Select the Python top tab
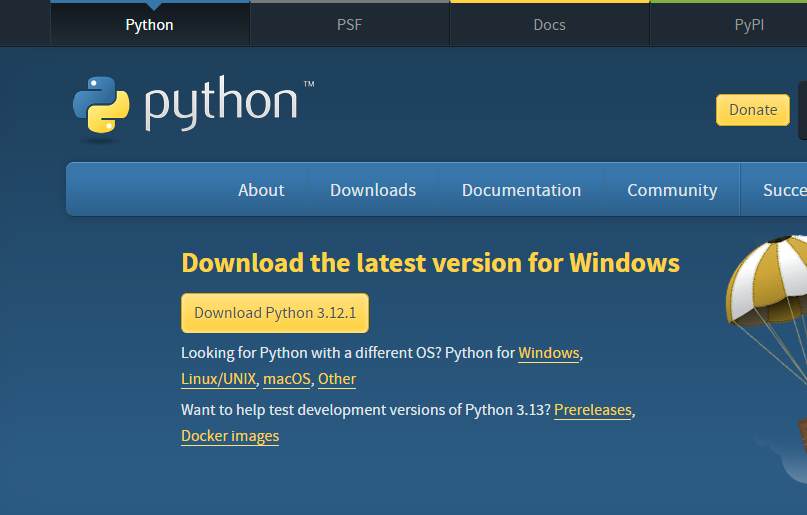The image size is (807, 515). coord(150,24)
